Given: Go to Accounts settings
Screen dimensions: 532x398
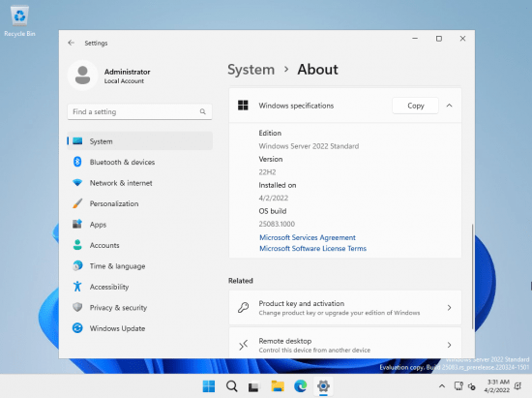Looking at the screenshot, I should tap(140, 245).
